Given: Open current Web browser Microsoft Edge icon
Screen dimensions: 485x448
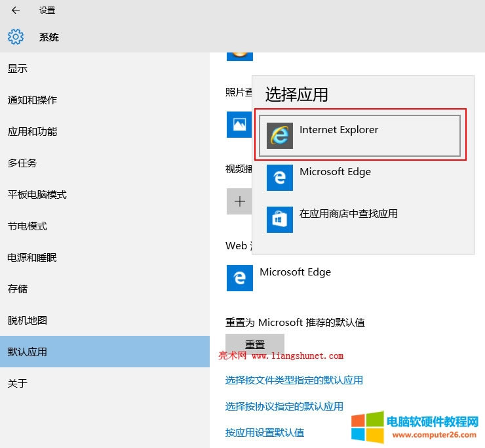Looking at the screenshot, I should pos(239,278).
